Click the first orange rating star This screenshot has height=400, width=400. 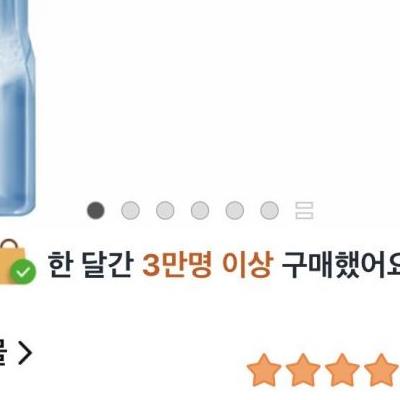[x=264, y=370]
